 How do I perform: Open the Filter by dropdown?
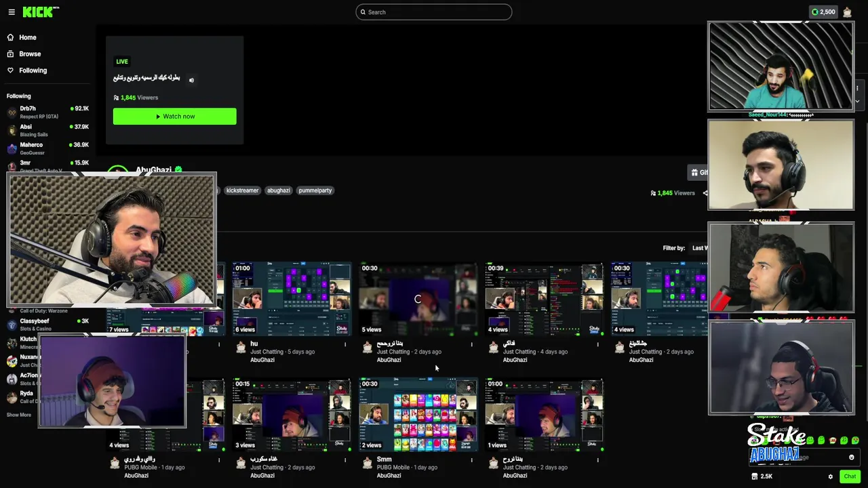coord(698,248)
